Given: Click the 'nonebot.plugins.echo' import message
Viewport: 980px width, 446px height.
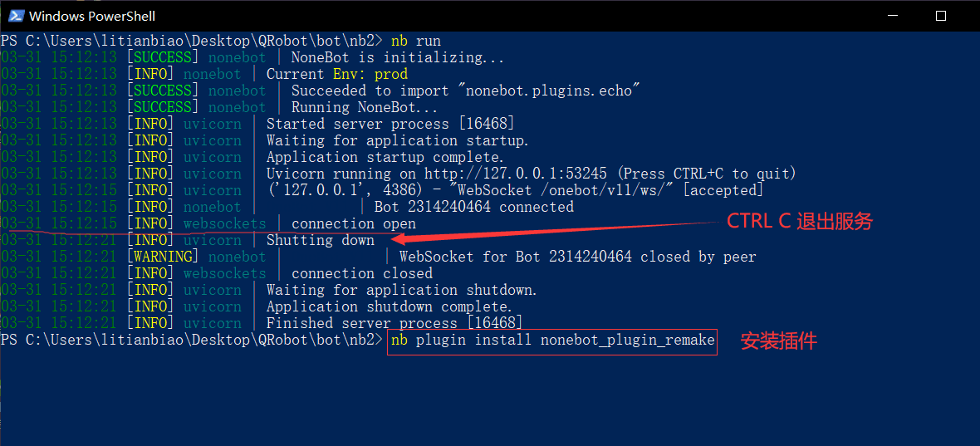Looking at the screenshot, I should click(466, 91).
